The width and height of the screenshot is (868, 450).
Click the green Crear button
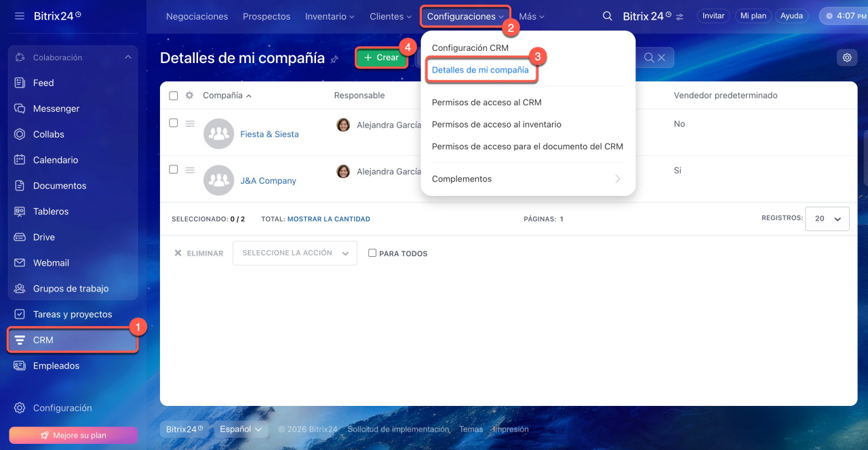[381, 58]
